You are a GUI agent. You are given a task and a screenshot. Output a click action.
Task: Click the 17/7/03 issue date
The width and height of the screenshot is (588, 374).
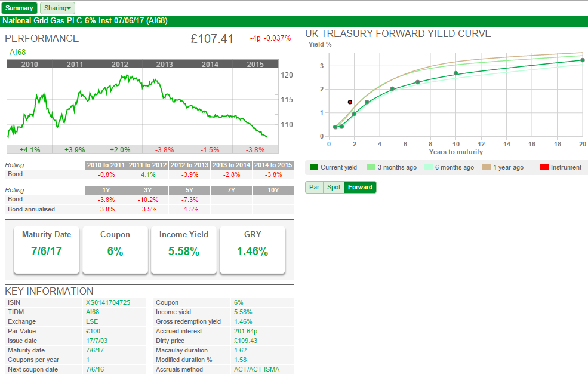(97, 341)
